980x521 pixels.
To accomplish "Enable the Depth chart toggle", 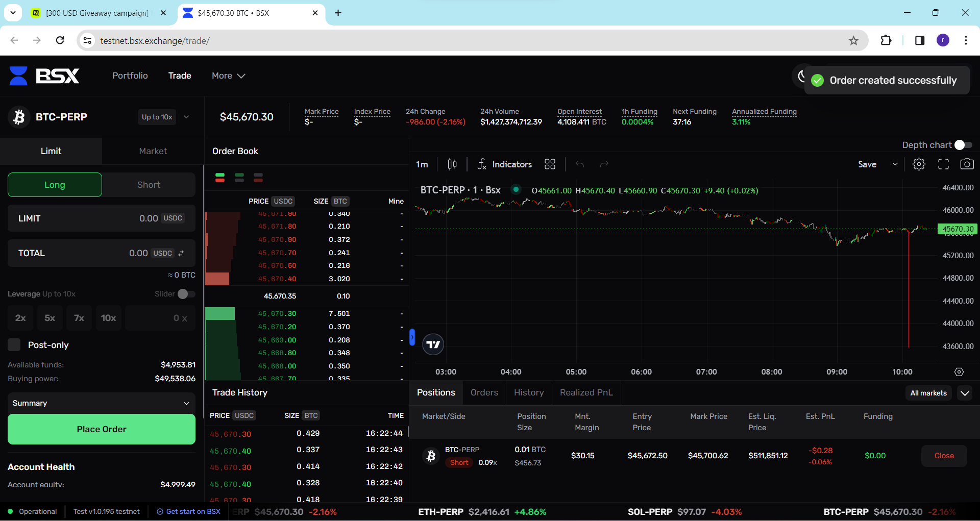I will (x=963, y=145).
